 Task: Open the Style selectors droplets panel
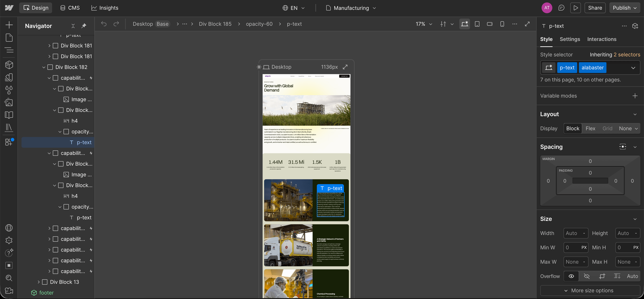[x=9, y=90]
